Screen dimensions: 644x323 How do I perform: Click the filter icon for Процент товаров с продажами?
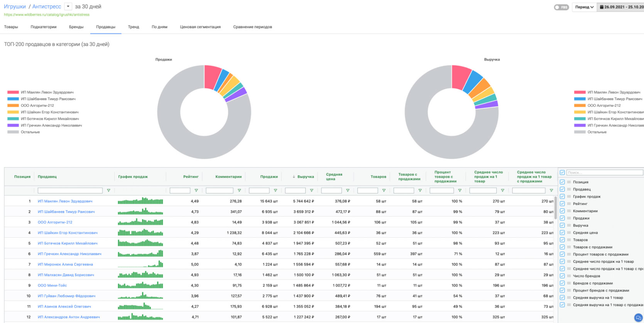(x=460, y=190)
